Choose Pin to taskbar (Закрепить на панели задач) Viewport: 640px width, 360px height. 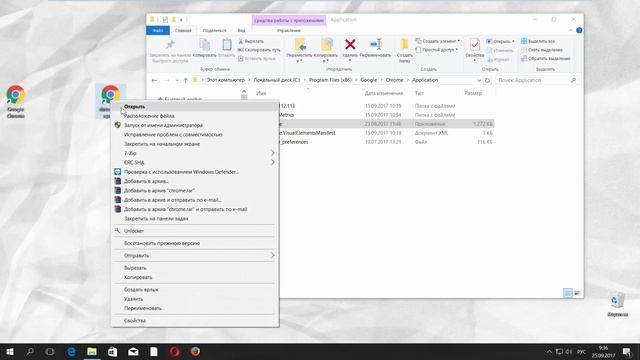coord(195,219)
